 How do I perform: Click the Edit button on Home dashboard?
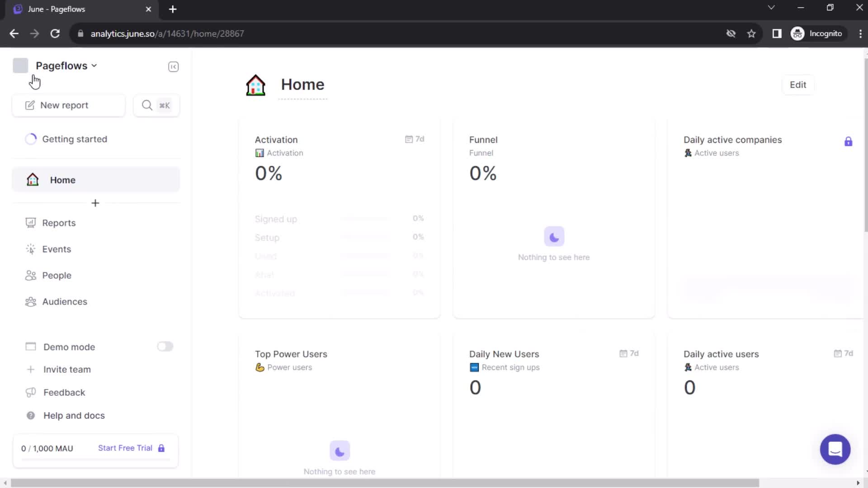pyautogui.click(x=797, y=84)
